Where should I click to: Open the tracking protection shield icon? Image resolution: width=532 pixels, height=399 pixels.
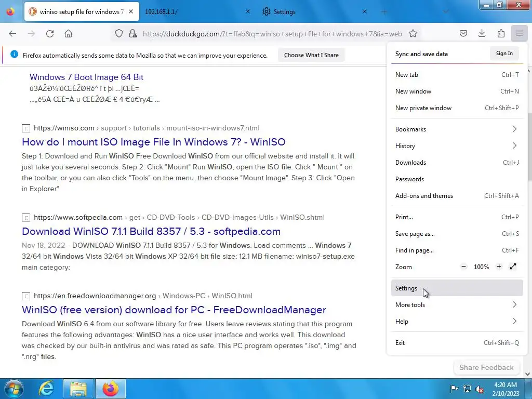(x=119, y=34)
